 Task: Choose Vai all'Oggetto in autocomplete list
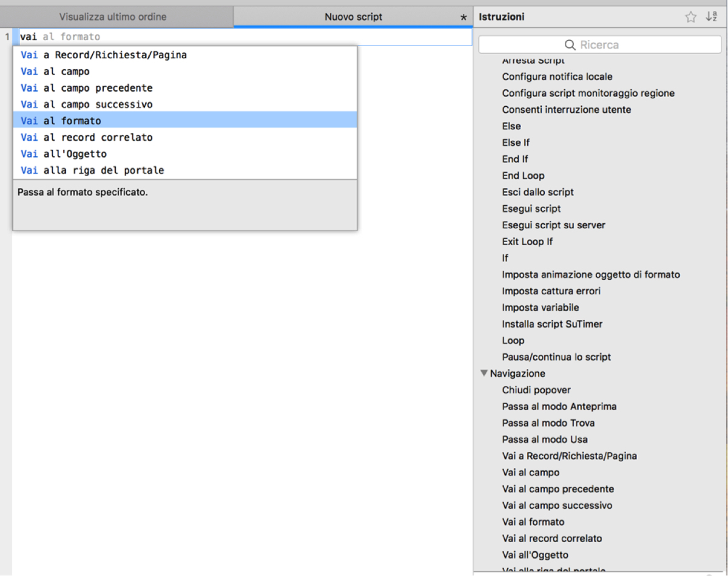(184, 154)
